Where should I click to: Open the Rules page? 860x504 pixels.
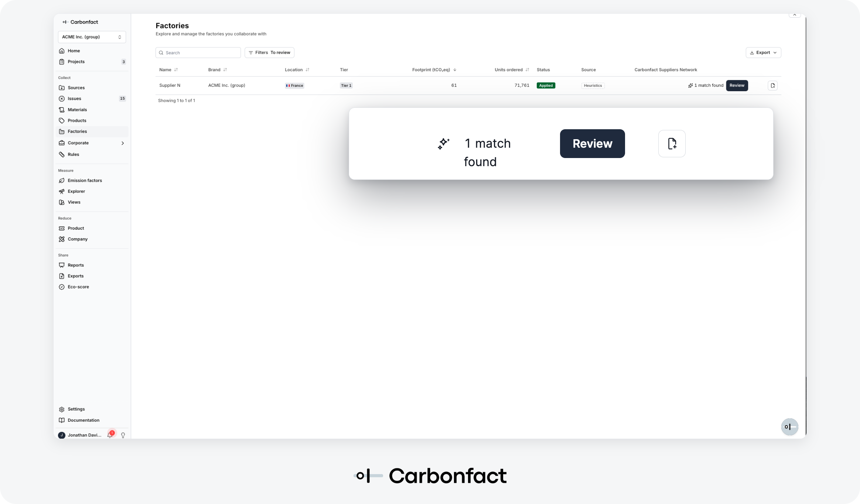click(x=92, y=154)
